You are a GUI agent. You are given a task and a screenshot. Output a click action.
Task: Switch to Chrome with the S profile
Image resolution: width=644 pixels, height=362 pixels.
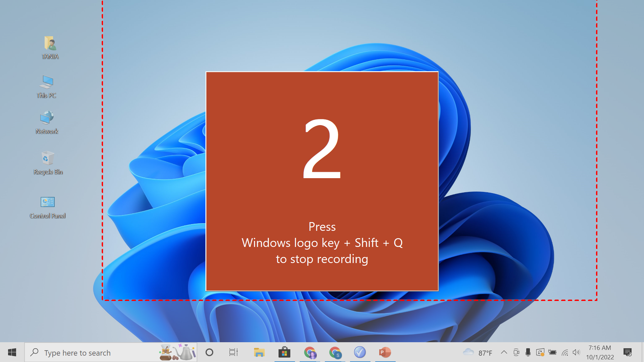[335, 352]
